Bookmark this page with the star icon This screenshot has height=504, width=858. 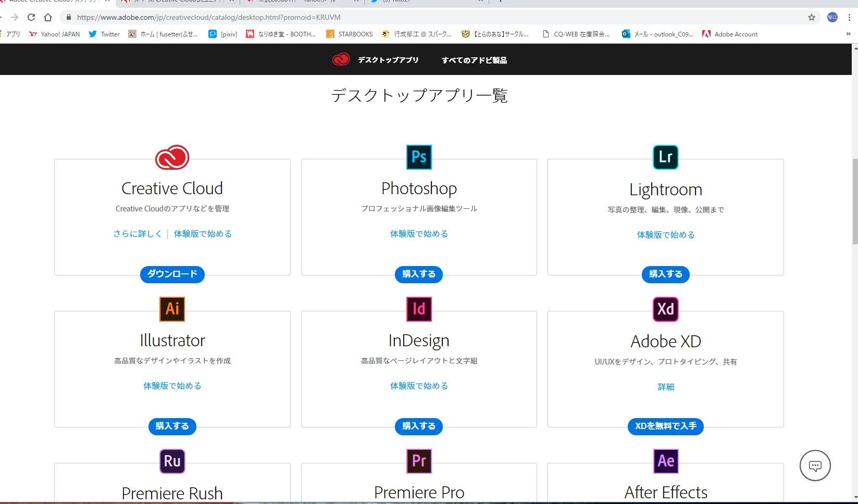click(x=812, y=17)
